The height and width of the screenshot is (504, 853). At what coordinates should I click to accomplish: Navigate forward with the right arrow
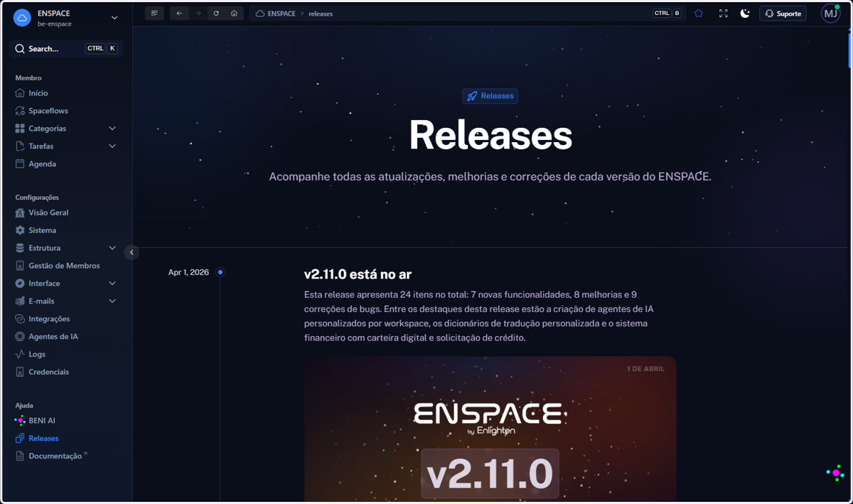coord(198,14)
